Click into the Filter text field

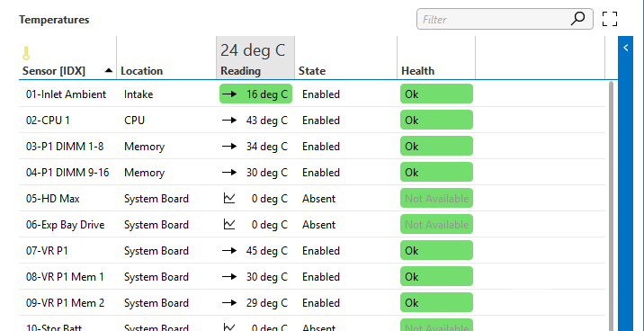click(493, 19)
